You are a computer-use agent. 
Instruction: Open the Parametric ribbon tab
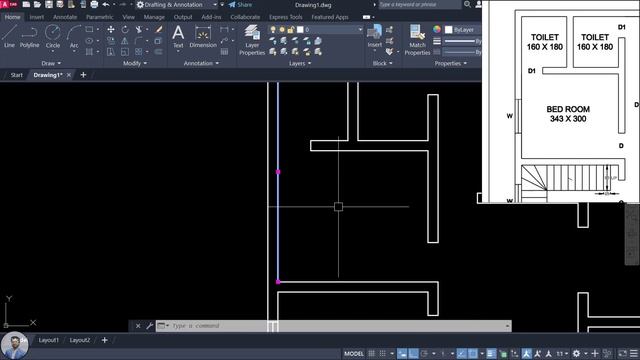coord(100,17)
